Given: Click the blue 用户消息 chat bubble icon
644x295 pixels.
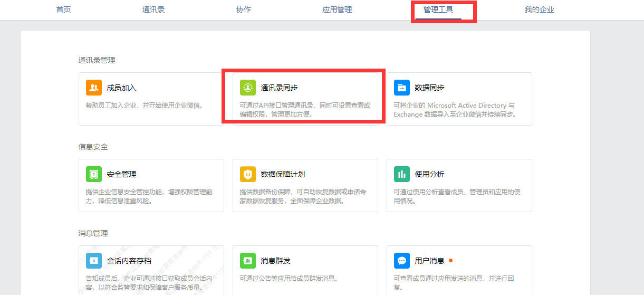Looking at the screenshot, I should pyautogui.click(x=402, y=261).
